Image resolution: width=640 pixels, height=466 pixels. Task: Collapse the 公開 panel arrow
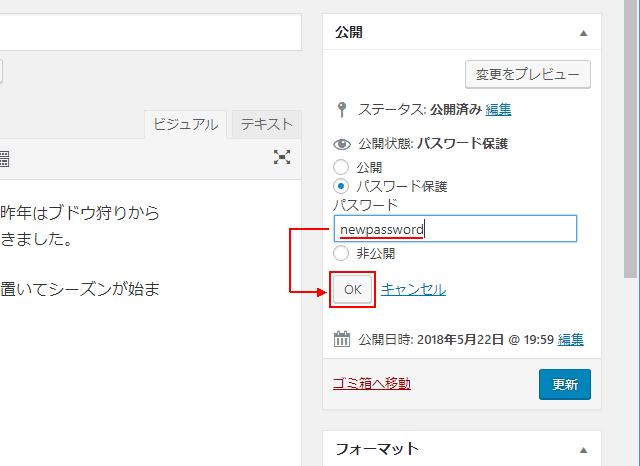(583, 32)
